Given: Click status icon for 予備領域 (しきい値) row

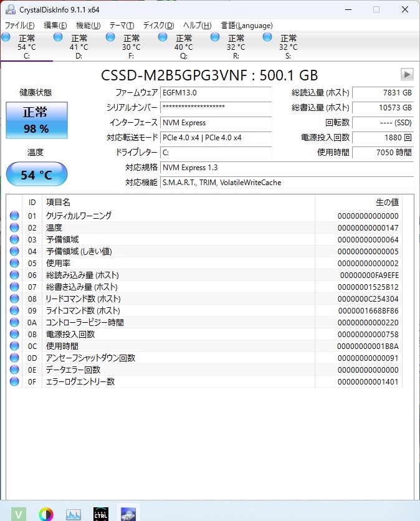Looking at the screenshot, I should 14,251.
